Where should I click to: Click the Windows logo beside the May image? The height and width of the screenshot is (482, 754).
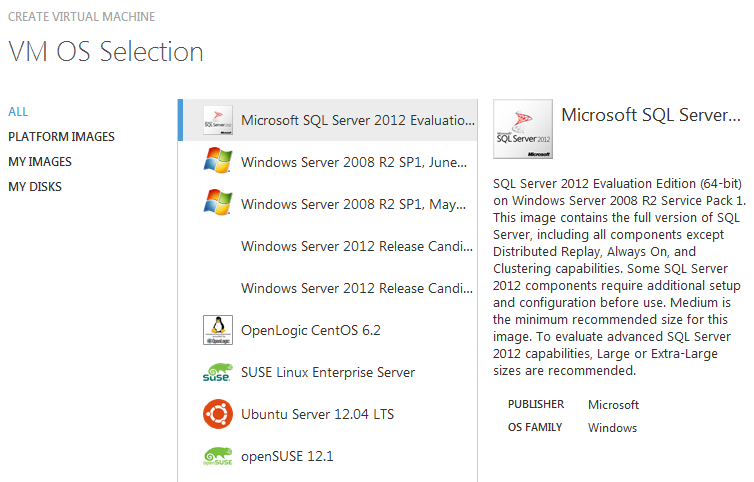217,204
